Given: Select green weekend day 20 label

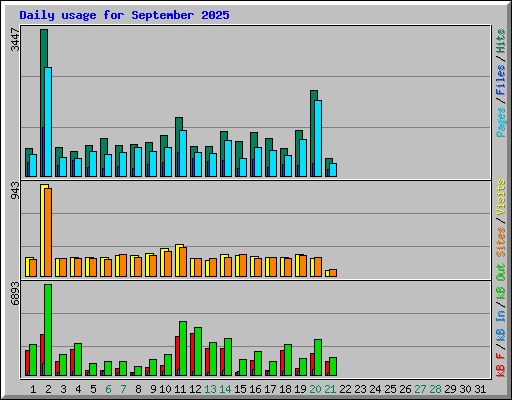Looking at the screenshot, I should [x=315, y=389].
